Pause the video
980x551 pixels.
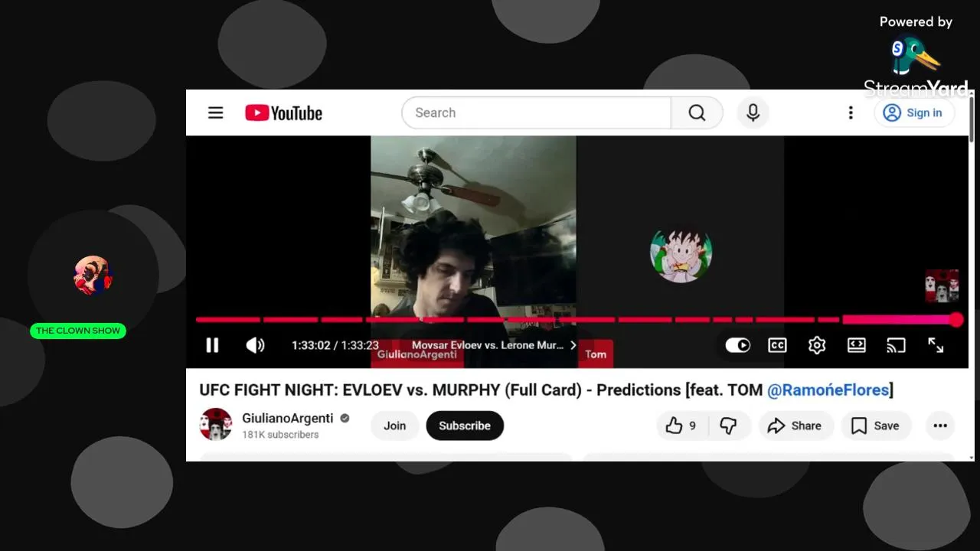click(x=212, y=345)
